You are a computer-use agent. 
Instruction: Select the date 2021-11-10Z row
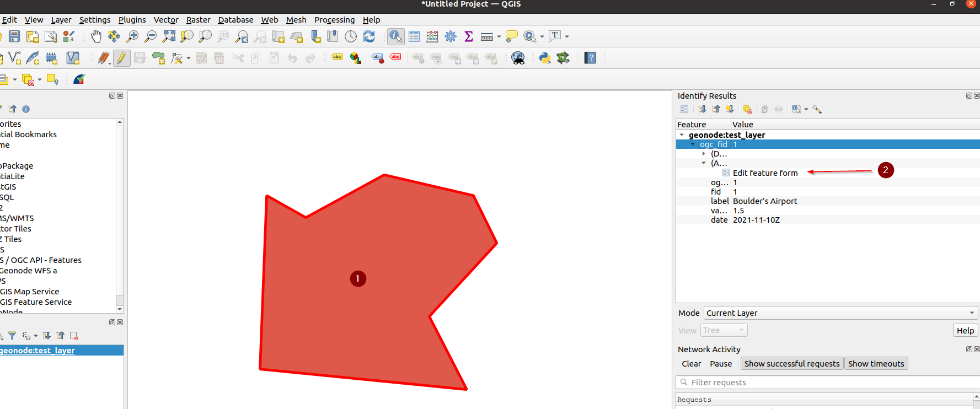pyautogui.click(x=827, y=220)
